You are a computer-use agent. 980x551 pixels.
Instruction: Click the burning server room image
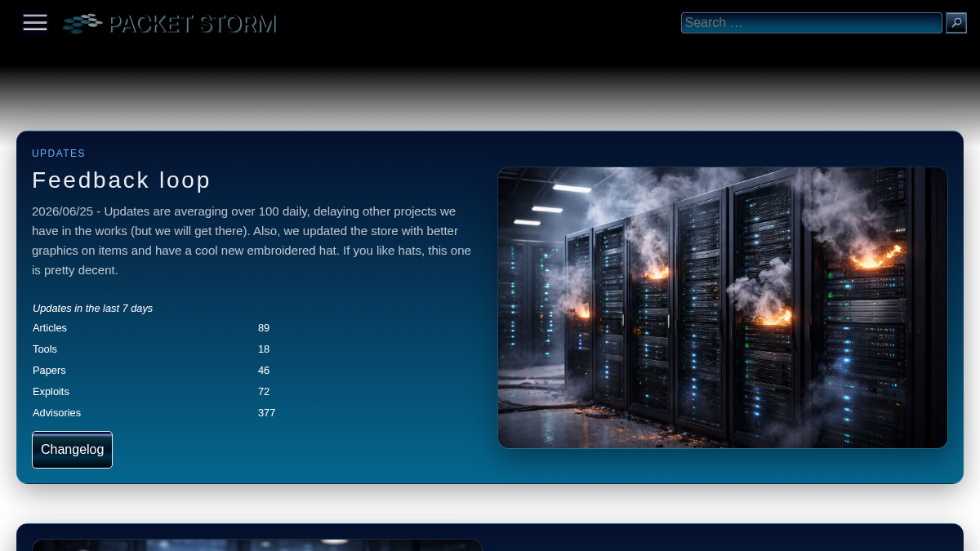pos(723,308)
